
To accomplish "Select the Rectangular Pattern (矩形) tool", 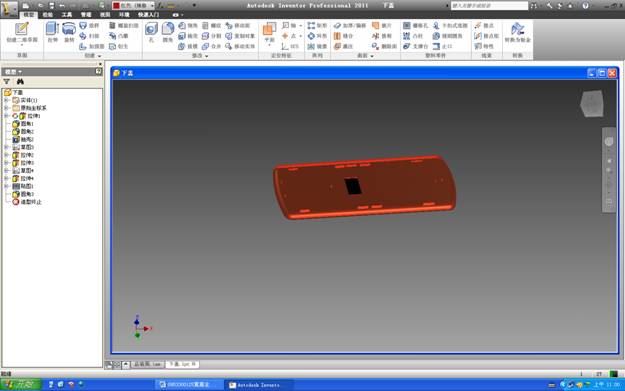I will pos(317,26).
